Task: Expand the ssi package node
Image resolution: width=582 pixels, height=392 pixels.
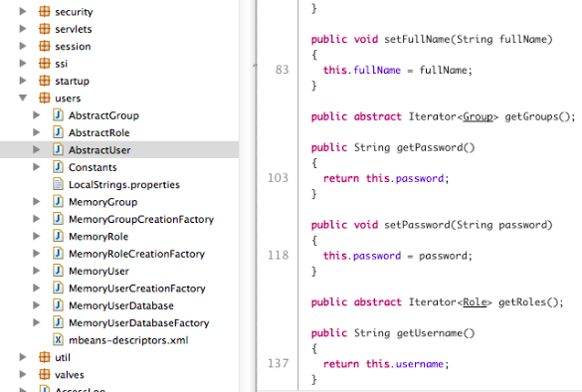Action: tap(23, 64)
